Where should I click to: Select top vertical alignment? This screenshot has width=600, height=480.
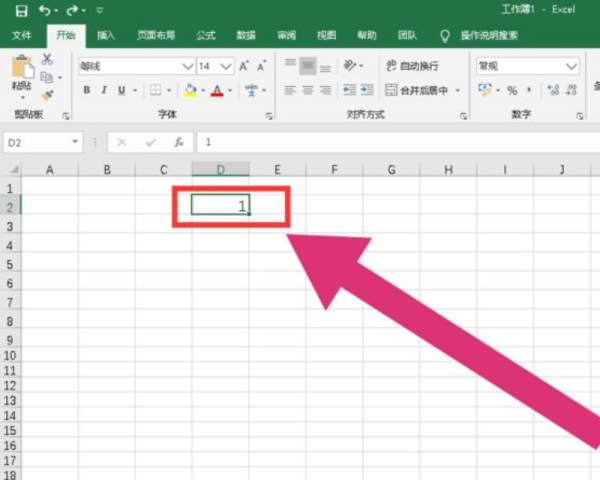coord(290,62)
